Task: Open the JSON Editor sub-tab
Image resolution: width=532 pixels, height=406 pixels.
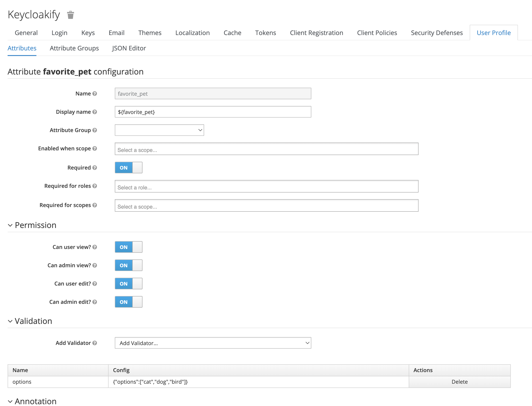Action: point(129,48)
